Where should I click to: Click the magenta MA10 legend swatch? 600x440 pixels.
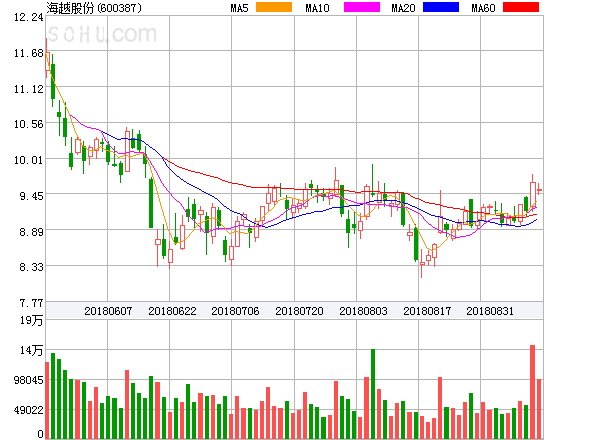coord(362,7)
